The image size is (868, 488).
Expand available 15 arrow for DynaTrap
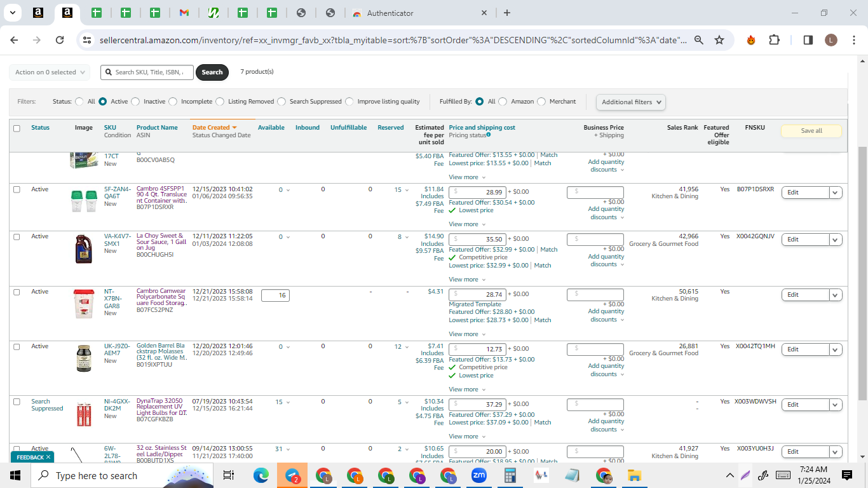(x=287, y=402)
